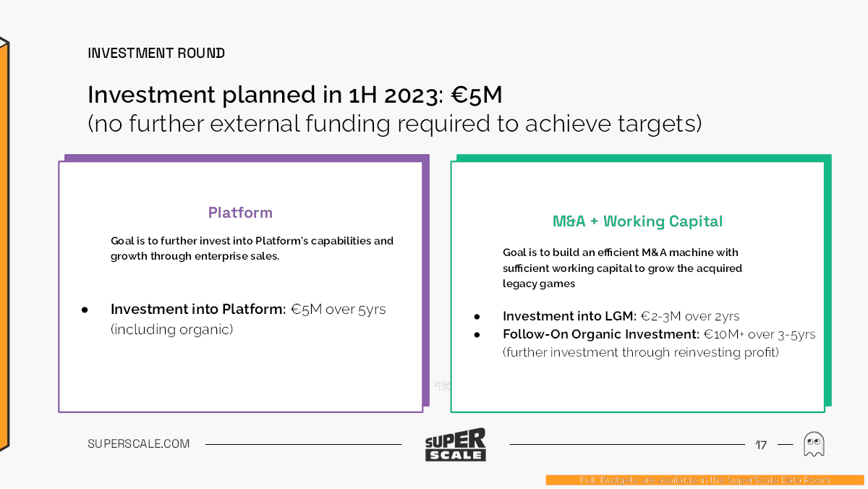The width and height of the screenshot is (868, 489).
Task: Click the bullet before Investment into Platform
Action: pyautogui.click(x=85, y=310)
